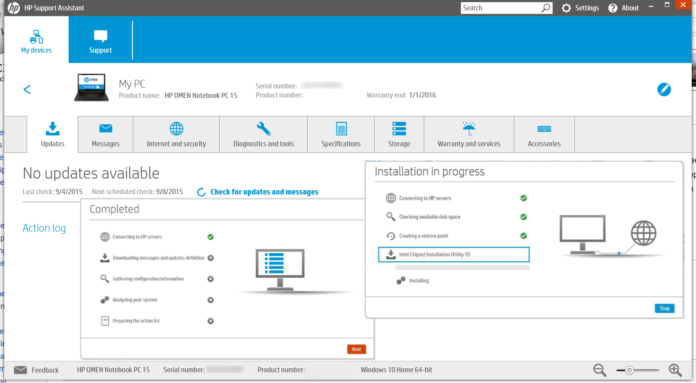
Task: Click the Stop button in Installation dialog
Action: 664,308
